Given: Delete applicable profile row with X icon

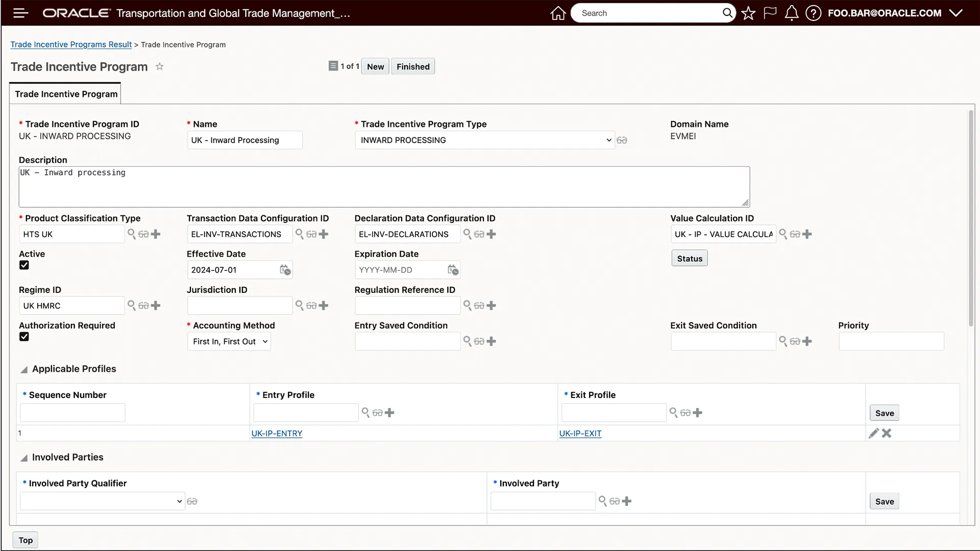Looking at the screenshot, I should click(887, 433).
